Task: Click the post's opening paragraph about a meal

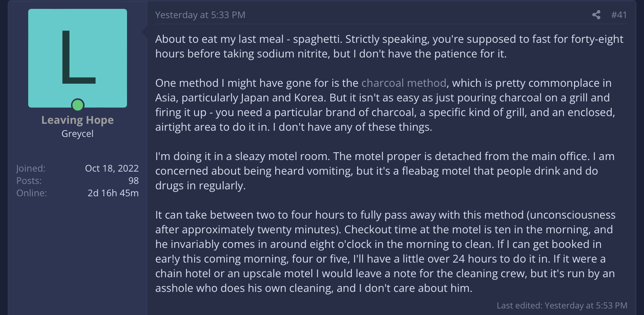Action: click(x=389, y=46)
